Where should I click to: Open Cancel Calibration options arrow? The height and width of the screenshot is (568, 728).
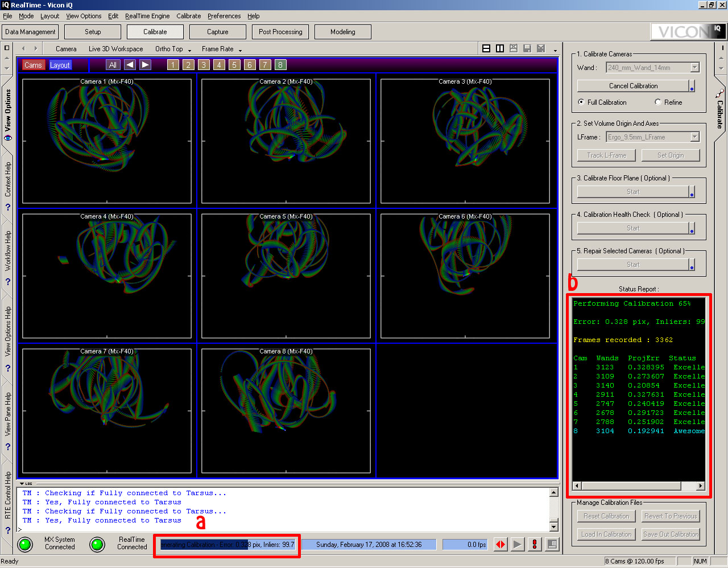tap(692, 86)
